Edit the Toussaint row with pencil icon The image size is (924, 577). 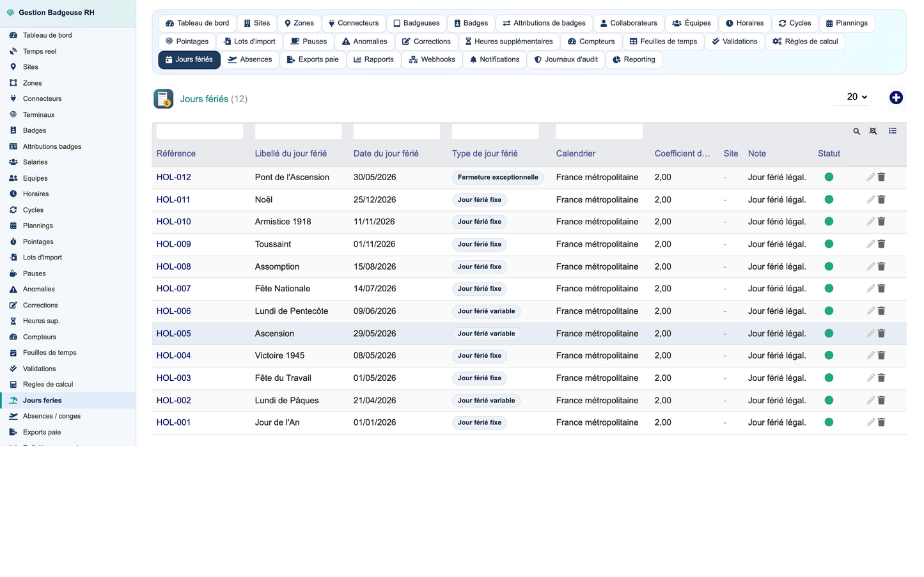click(870, 244)
